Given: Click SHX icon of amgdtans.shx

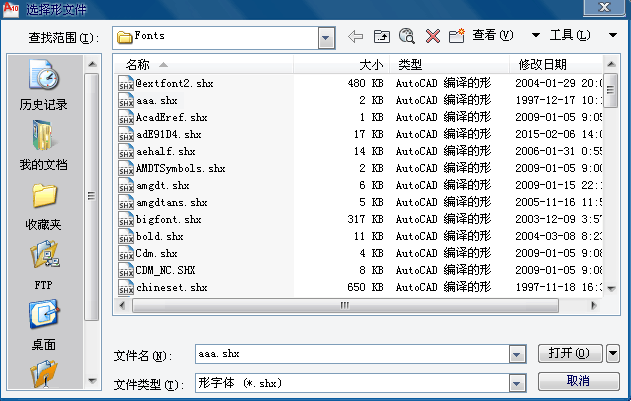Looking at the screenshot, I should 126,202.
